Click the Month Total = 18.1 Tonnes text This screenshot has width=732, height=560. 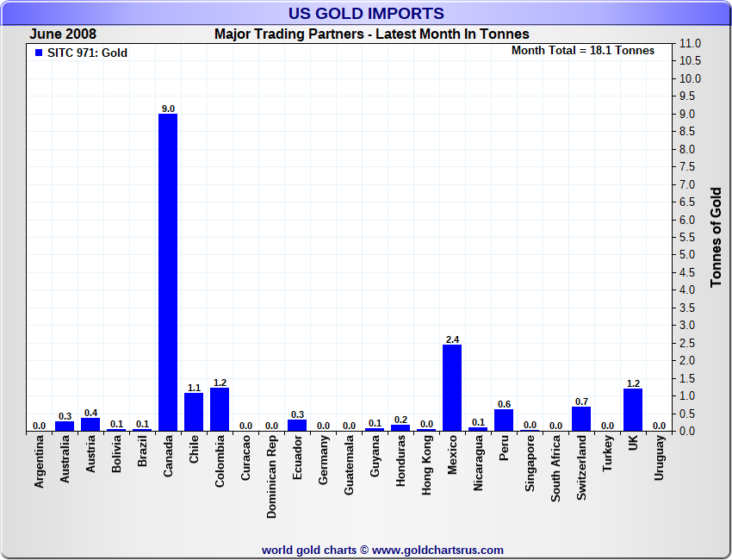582,51
